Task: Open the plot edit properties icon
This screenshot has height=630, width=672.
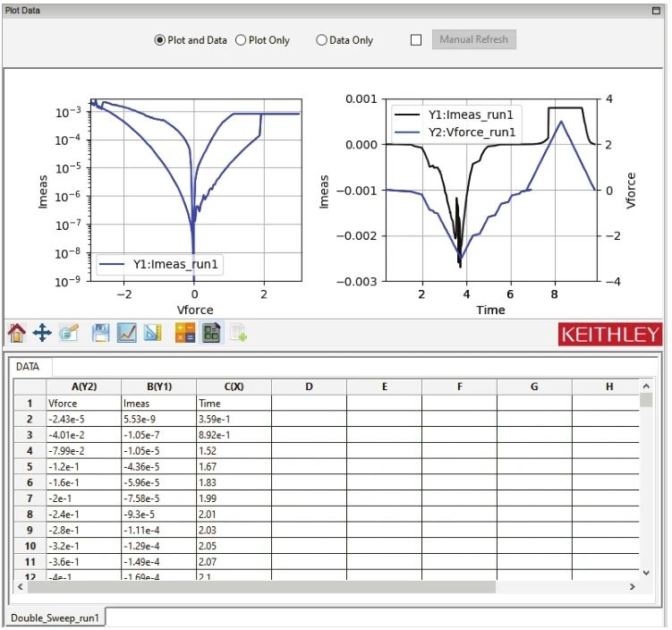Action: coord(70,334)
